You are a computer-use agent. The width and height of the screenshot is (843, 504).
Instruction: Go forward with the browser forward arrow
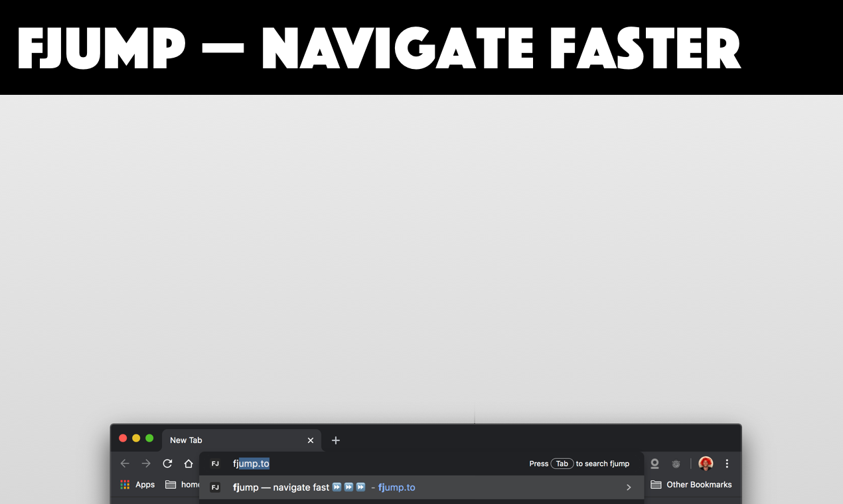click(146, 464)
